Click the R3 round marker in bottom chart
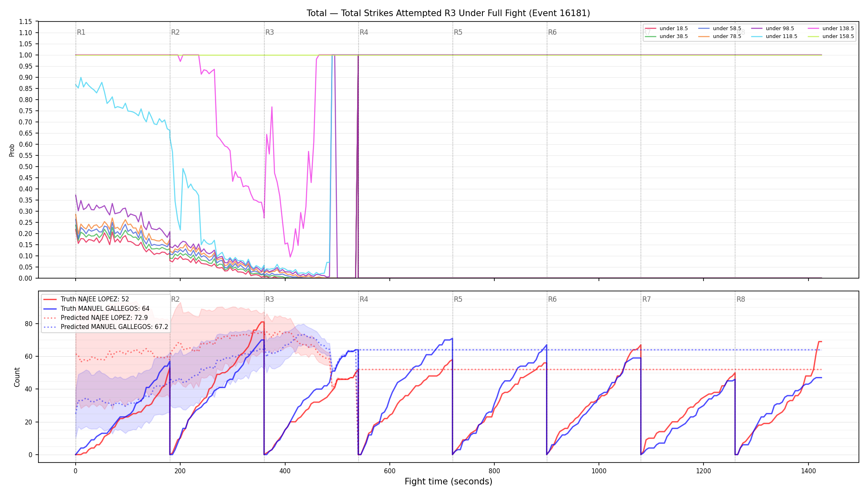The image size is (868, 496). [269, 299]
